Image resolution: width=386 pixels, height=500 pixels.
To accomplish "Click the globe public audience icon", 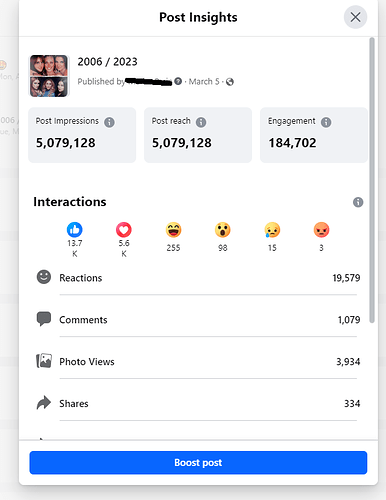I will click(230, 82).
